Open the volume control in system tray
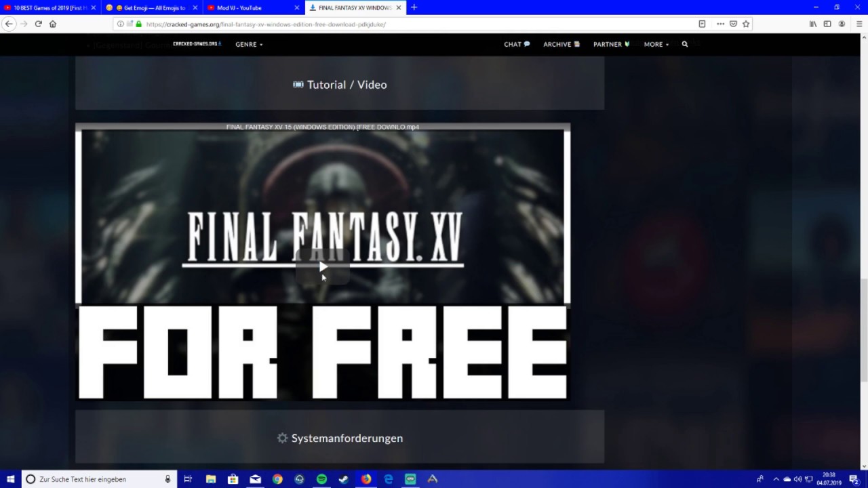868x488 pixels. click(797, 479)
